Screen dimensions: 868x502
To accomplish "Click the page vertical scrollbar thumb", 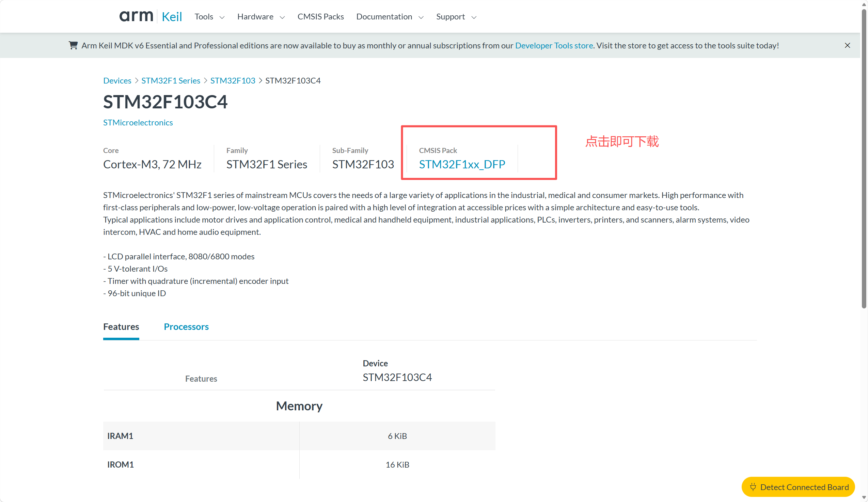I will (864, 158).
